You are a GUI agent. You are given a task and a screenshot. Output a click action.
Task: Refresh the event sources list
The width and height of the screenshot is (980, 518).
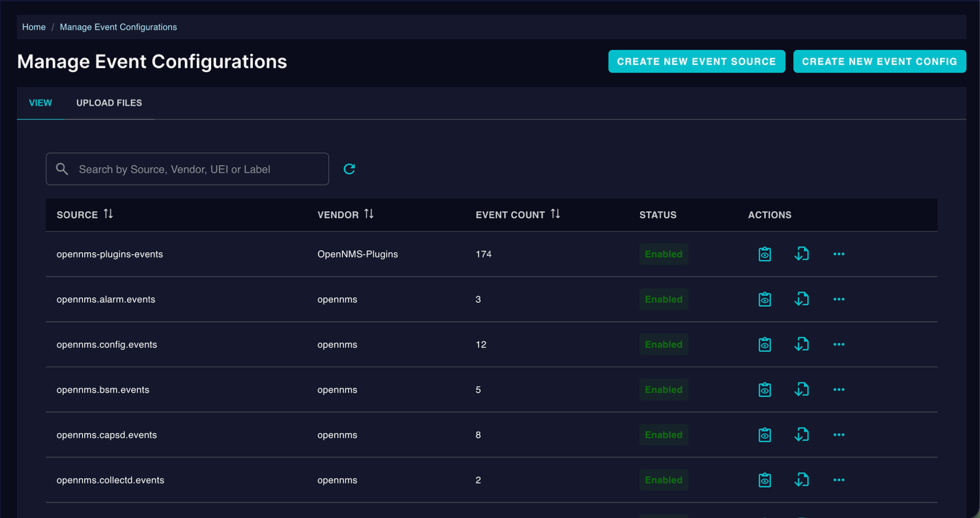point(349,169)
